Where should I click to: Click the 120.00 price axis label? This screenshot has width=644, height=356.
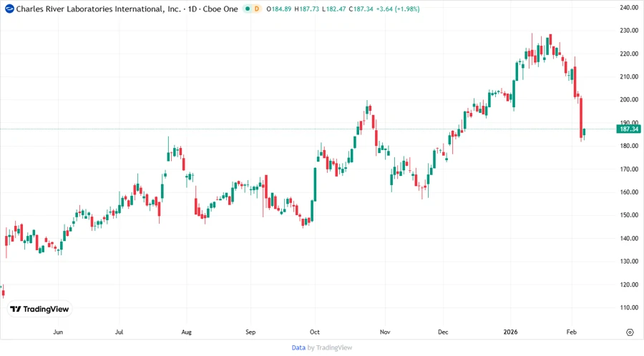629,285
